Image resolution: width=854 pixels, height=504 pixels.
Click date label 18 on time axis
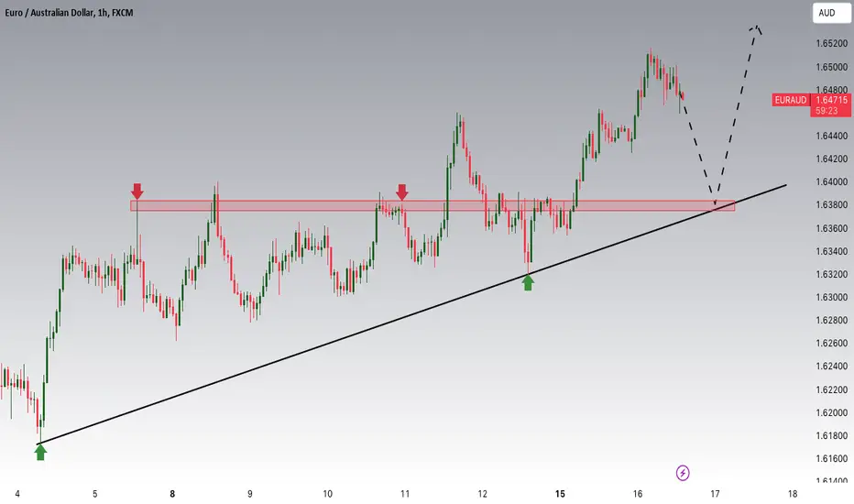tap(793, 494)
